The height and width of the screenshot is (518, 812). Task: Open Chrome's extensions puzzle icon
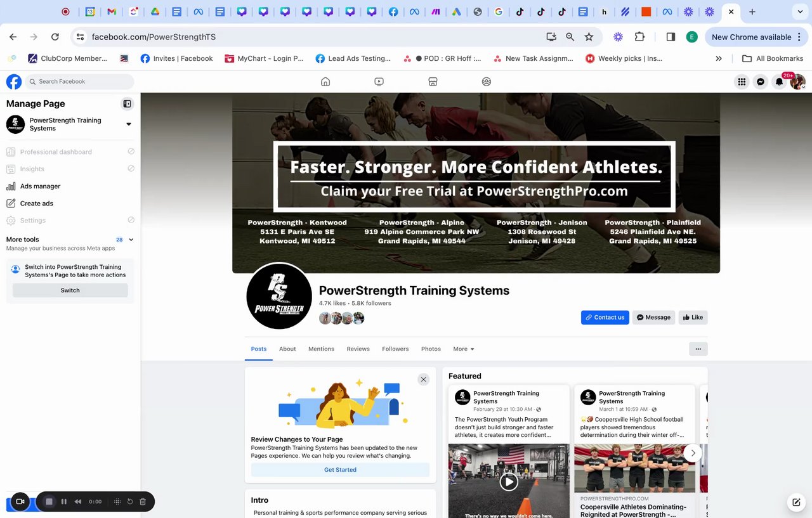(x=639, y=37)
